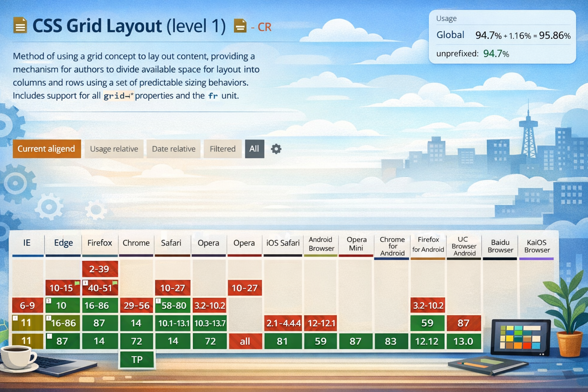Click the Edge column header

pyautogui.click(x=63, y=243)
